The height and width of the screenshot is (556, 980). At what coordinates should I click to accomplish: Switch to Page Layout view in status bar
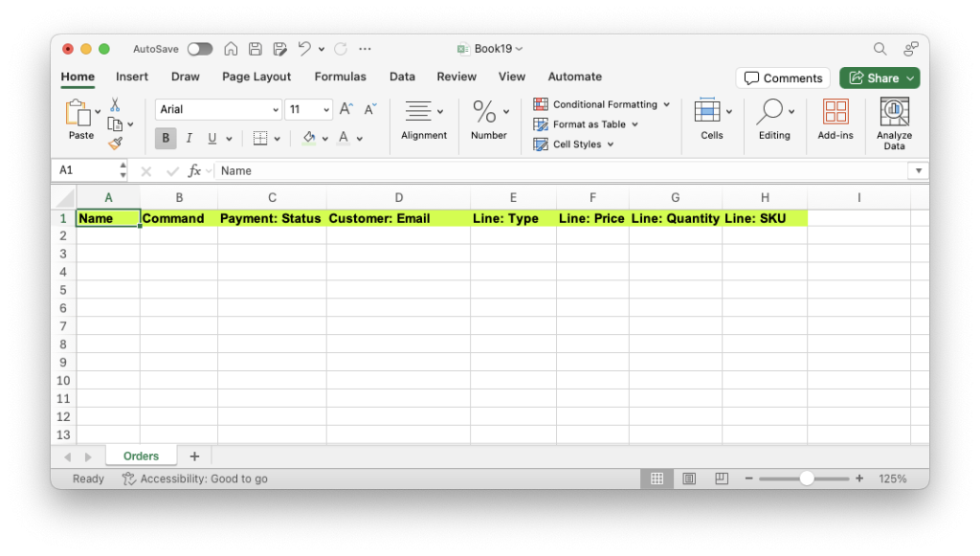689,478
